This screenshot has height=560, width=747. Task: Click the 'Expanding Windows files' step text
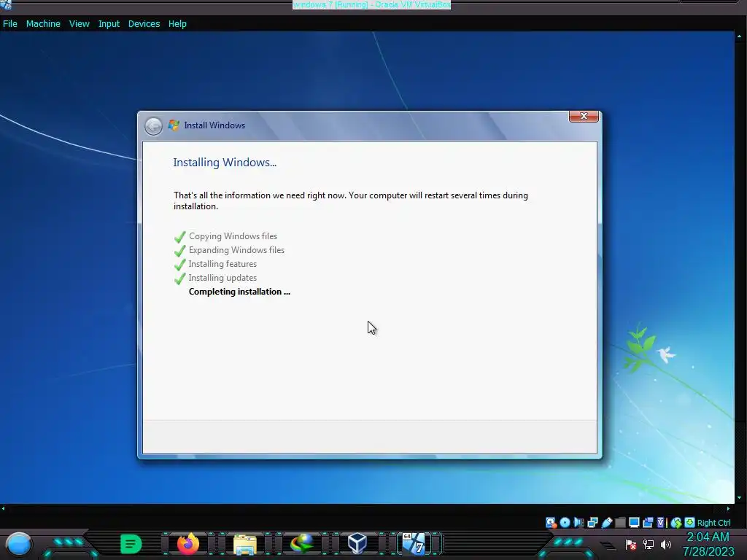pyautogui.click(x=236, y=250)
